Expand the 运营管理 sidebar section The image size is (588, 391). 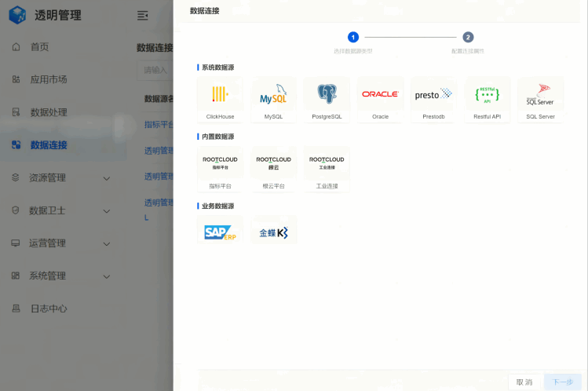pos(107,243)
